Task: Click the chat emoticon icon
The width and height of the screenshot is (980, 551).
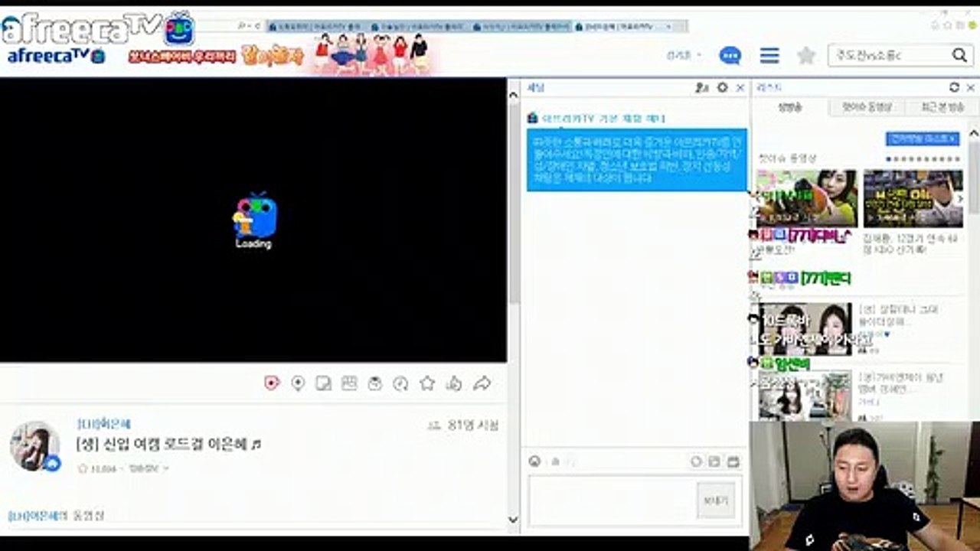Action: point(535,461)
